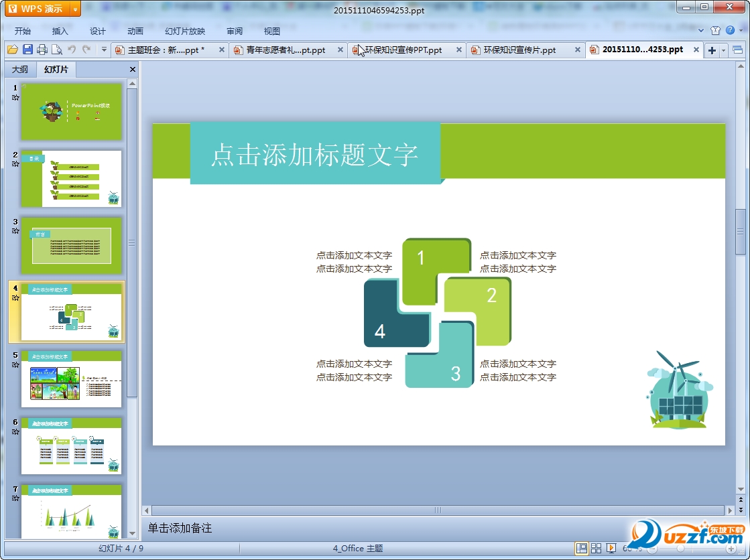Collapse the ribbon with the chevron arrow
This screenshot has height=560, width=750.
tap(701, 31)
